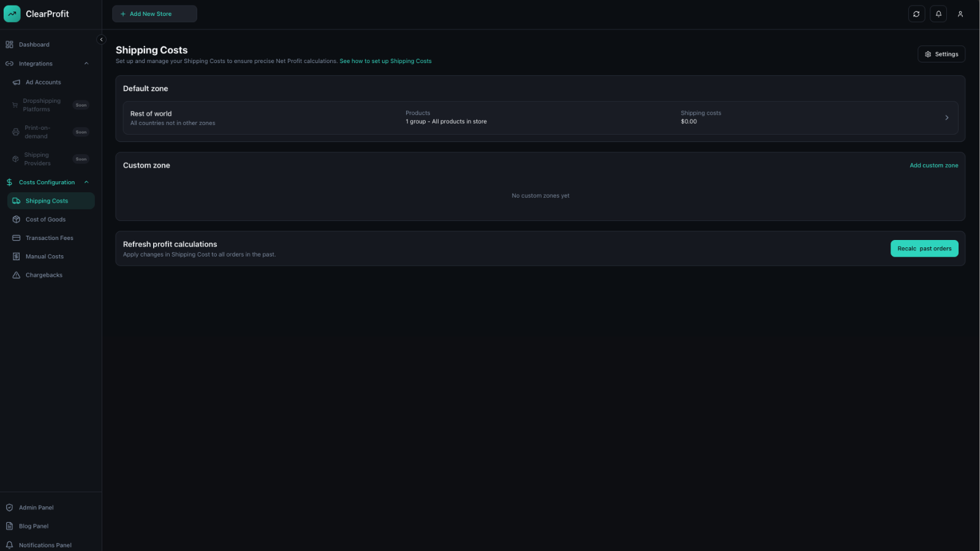Open the user profile icon
980x551 pixels.
pyautogui.click(x=960, y=14)
